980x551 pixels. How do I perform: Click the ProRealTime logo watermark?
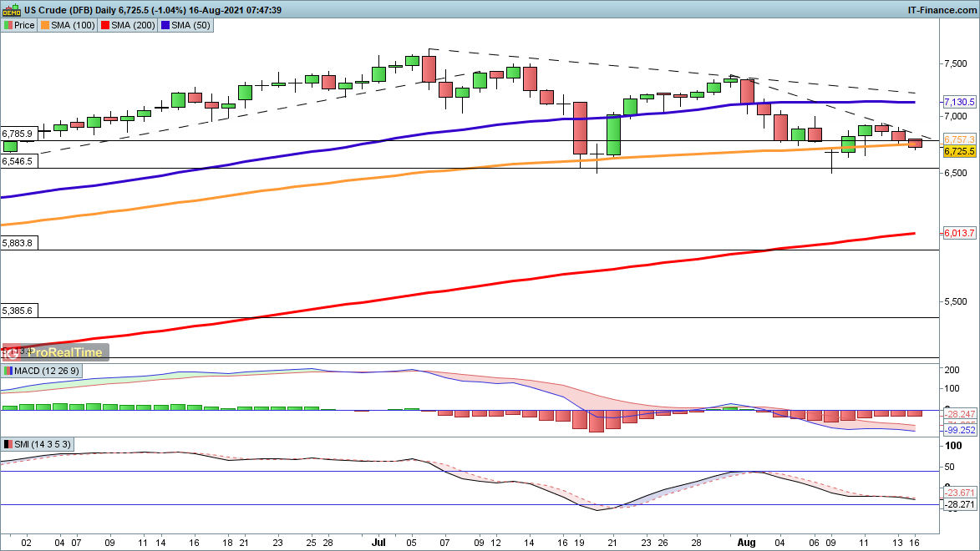[x=56, y=353]
